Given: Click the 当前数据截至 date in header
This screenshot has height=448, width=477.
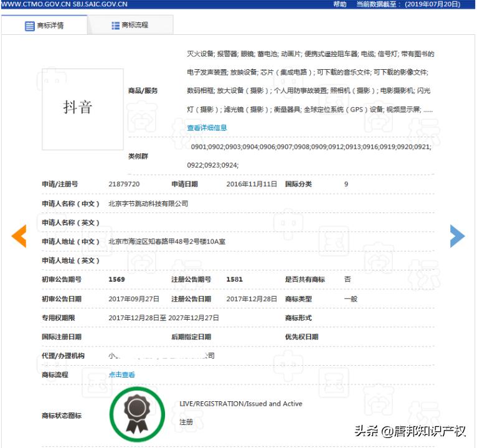Looking at the screenshot, I should pos(409,4).
